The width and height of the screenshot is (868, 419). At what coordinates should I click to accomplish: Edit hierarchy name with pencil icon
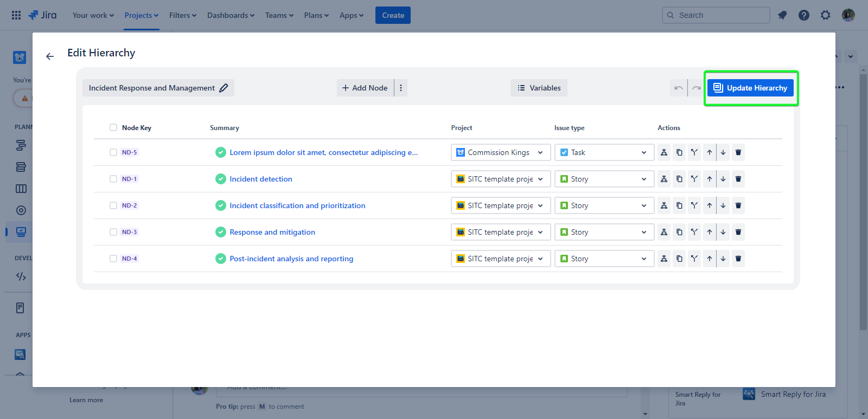coord(224,88)
